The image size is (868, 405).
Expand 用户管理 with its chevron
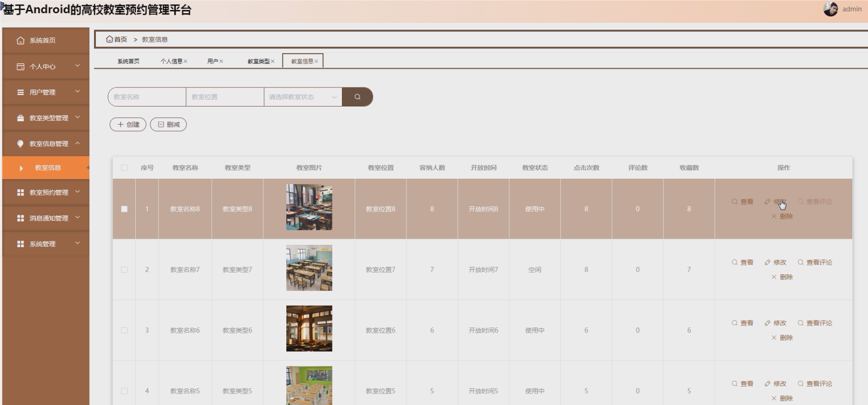pos(77,92)
